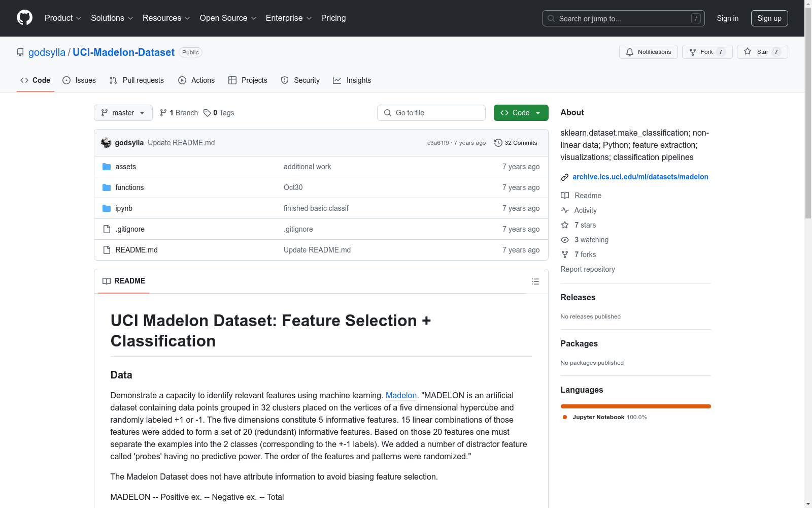Open the README outline list icon
The width and height of the screenshot is (812, 508).
(535, 281)
